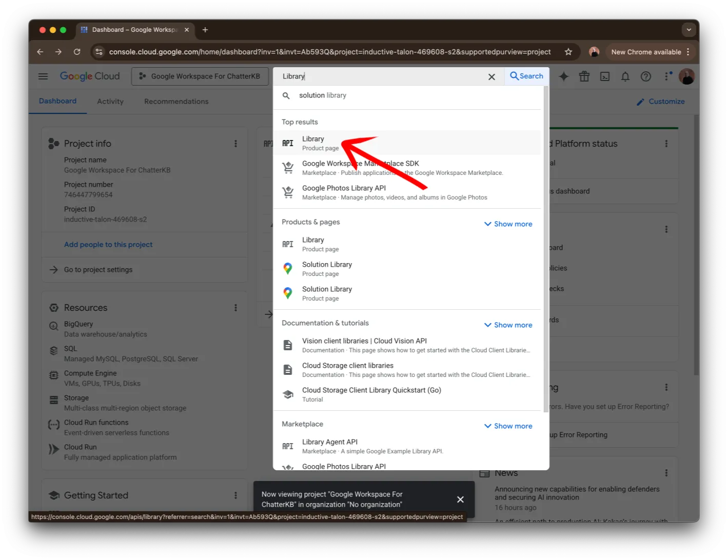Go forward in Chrome

58,52
